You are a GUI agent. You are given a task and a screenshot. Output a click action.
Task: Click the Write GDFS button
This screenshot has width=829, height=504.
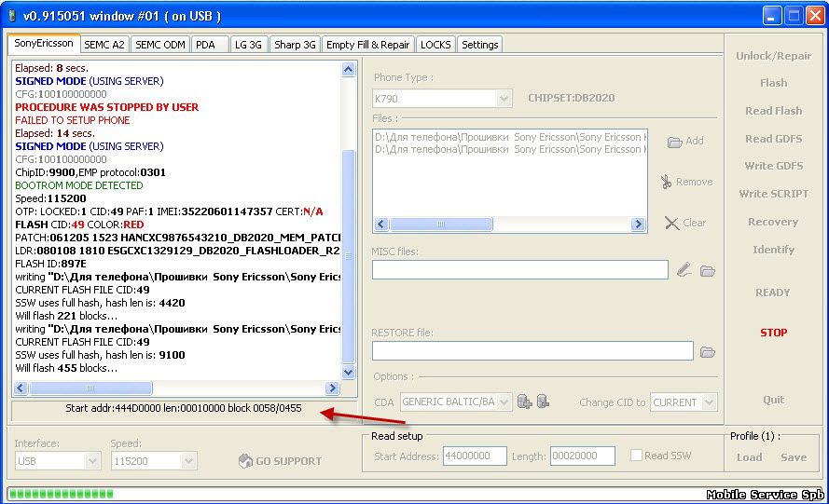[773, 166]
